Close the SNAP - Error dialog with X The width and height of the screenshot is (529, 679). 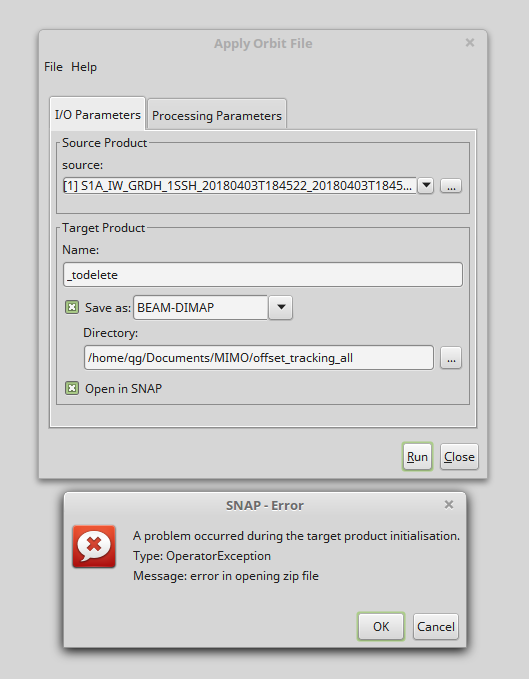click(x=449, y=504)
